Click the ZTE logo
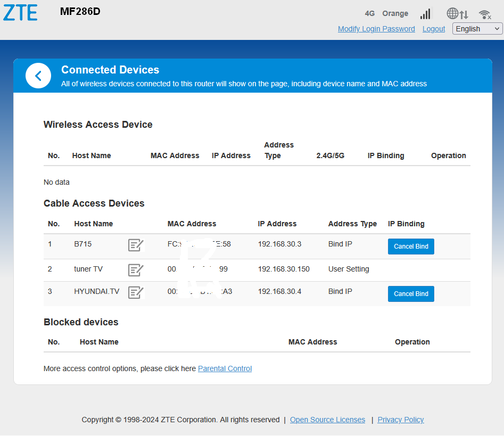The width and height of the screenshot is (504, 443). coord(20,12)
